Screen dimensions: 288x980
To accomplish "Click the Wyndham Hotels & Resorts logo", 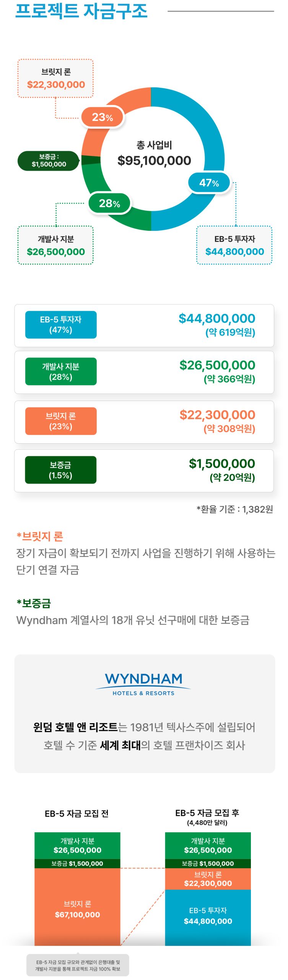I will click(x=143, y=684).
